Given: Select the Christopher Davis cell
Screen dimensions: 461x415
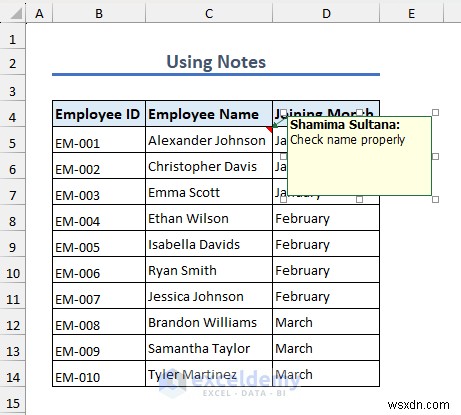Looking at the screenshot, I should (209, 166).
